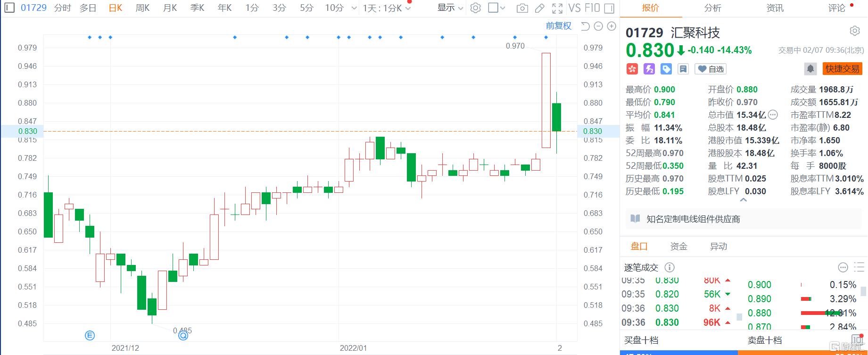
Task: Toggle the left sidebar panel icon
Action: point(9,8)
